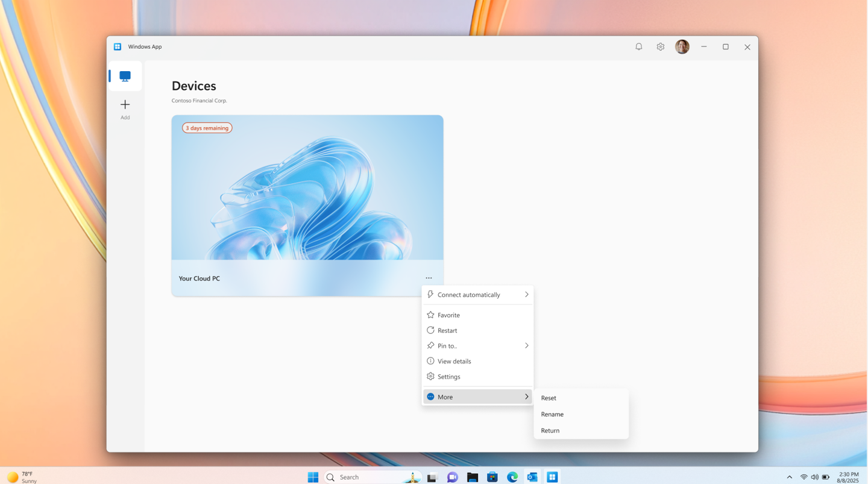Viewport: 868px width, 484px height.
Task: Mark the Cloud PC as Favorite
Action: [x=448, y=315]
